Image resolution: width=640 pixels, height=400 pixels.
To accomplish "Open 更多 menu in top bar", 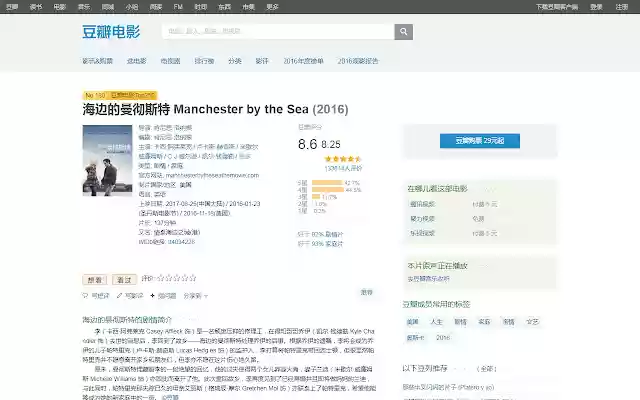I will click(x=272, y=7).
